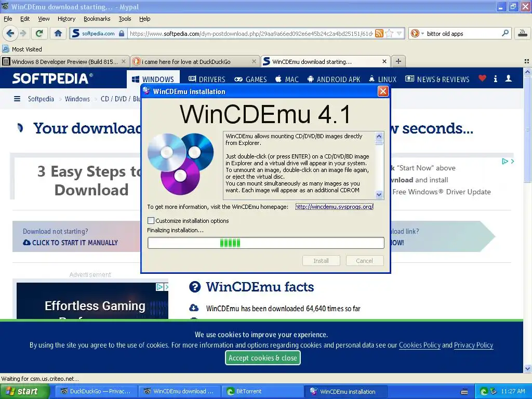This screenshot has height=399, width=532.
Task: Click the RSS feed icon in the address bar
Action: pyautogui.click(x=379, y=33)
